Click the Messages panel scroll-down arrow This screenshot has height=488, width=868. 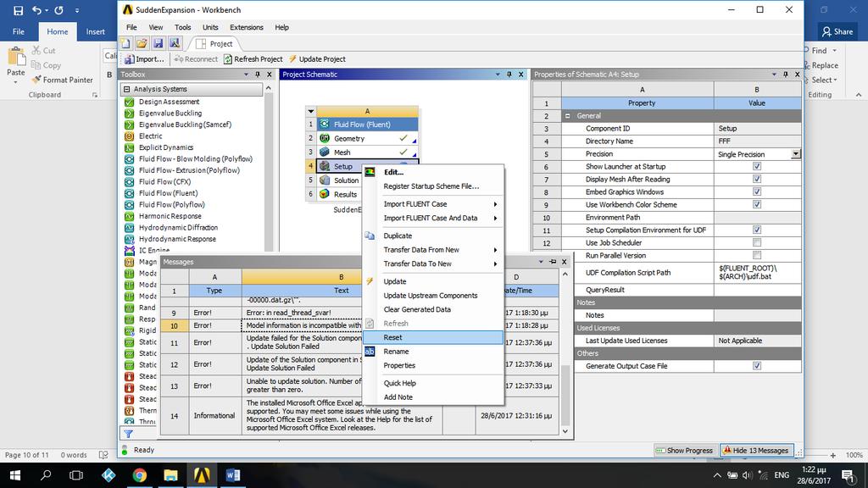(x=565, y=431)
